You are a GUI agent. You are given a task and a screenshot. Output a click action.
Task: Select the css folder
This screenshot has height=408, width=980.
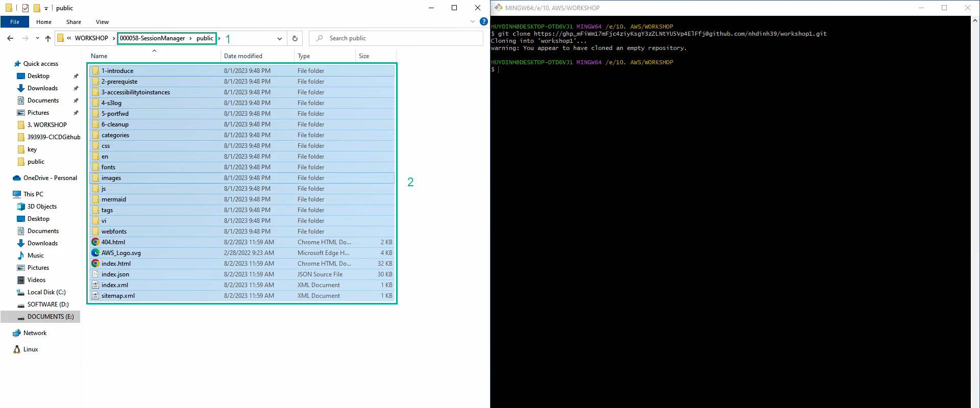[242, 146]
